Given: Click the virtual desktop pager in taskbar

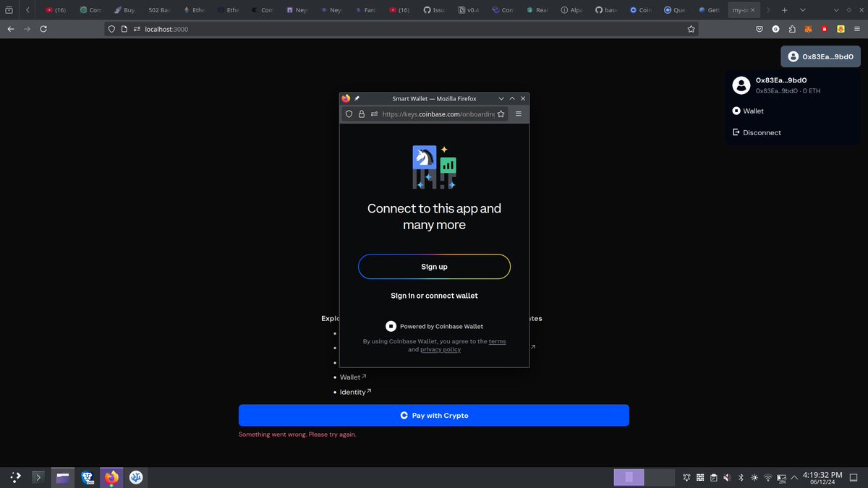Looking at the screenshot, I should tap(644, 477).
